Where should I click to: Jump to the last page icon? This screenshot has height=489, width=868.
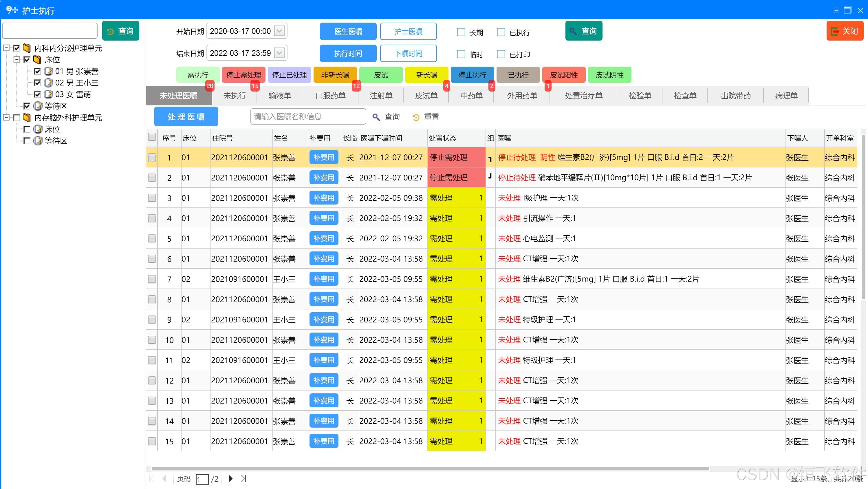[243, 479]
